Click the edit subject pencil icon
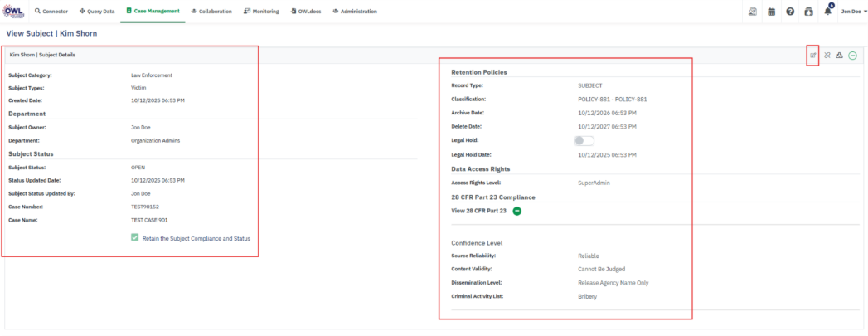The height and width of the screenshot is (336, 868). [x=812, y=56]
